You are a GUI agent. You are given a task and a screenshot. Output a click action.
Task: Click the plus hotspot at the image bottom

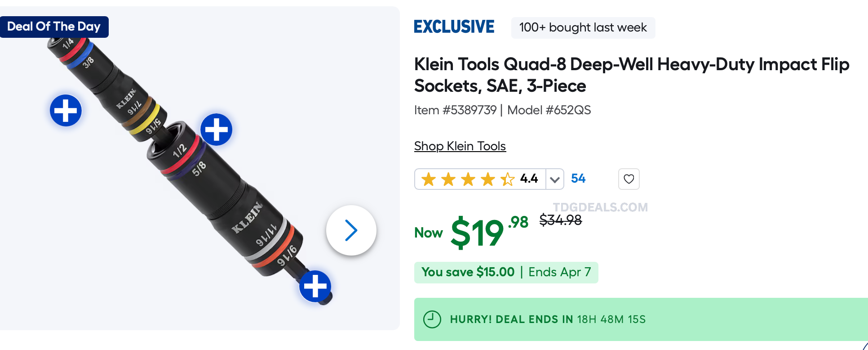click(x=316, y=285)
